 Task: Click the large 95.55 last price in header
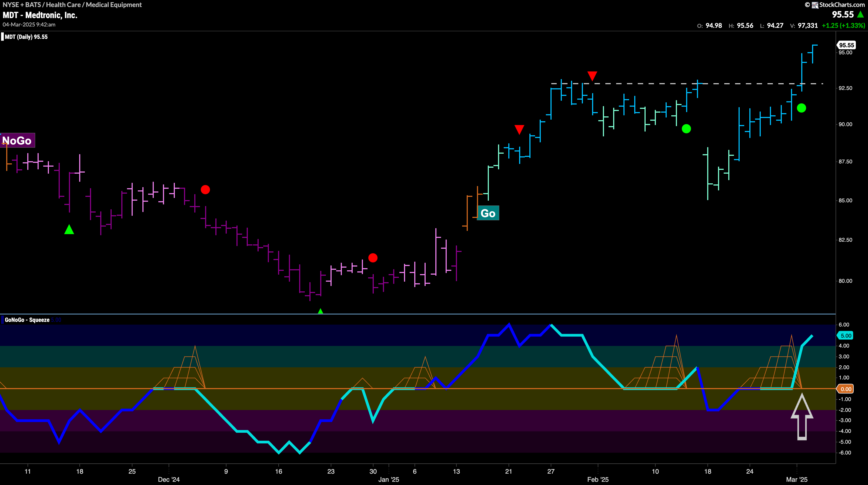point(843,15)
